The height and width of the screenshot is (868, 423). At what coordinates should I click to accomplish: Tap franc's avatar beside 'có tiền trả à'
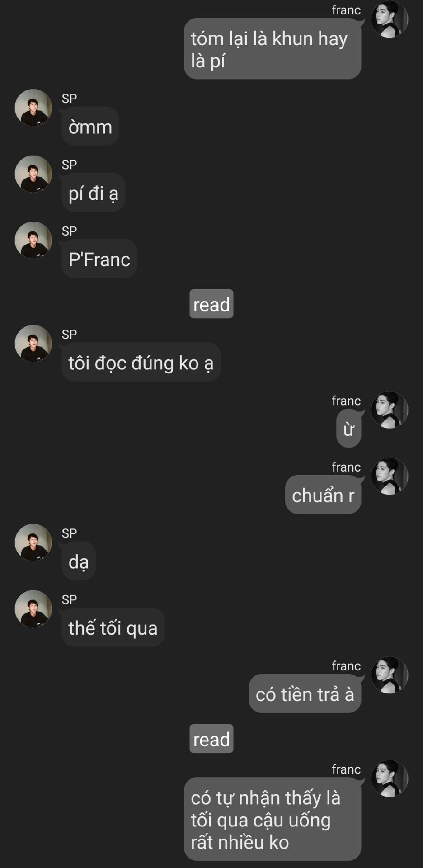tap(390, 675)
